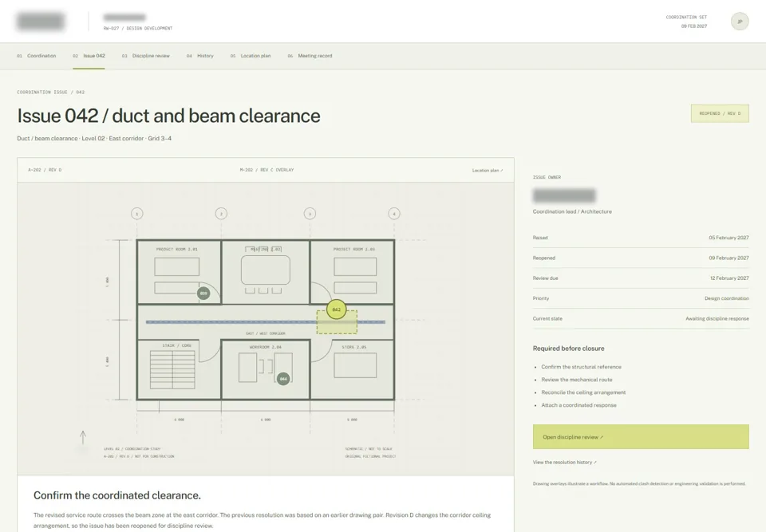Click the JP user avatar

740,22
